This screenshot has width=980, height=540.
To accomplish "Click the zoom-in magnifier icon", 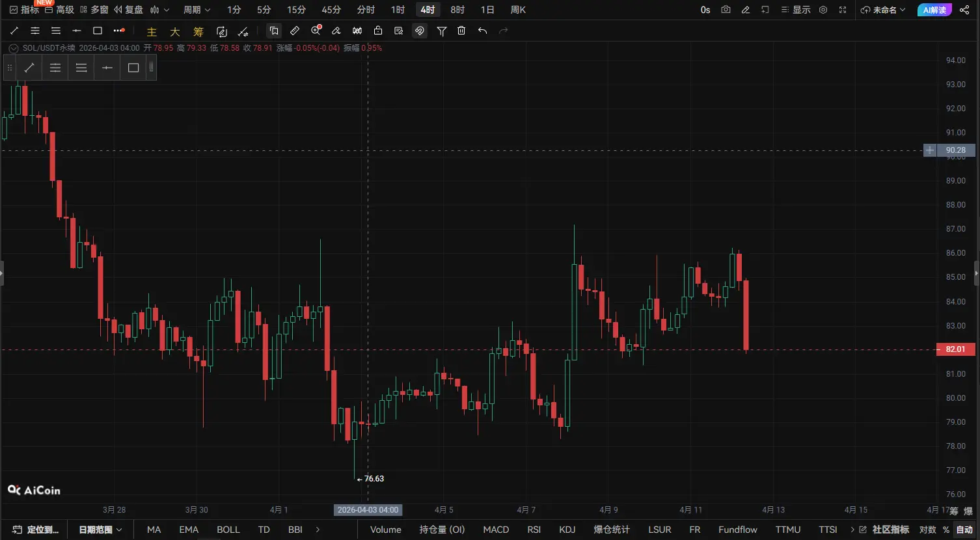I will pyautogui.click(x=316, y=31).
